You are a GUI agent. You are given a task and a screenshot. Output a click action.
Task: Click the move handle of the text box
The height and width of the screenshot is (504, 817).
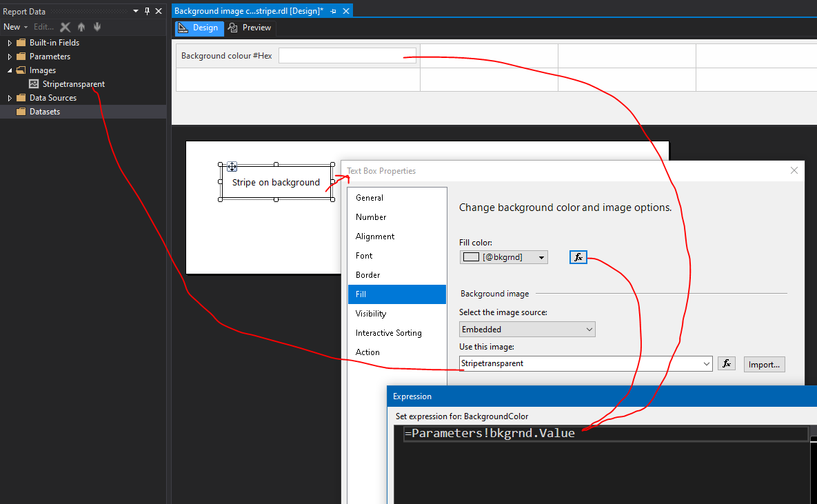click(x=232, y=167)
